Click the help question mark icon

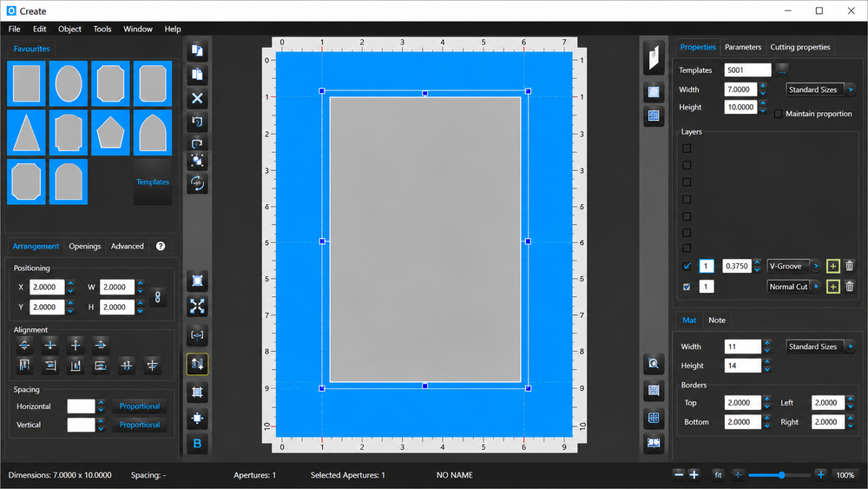pyautogui.click(x=161, y=246)
